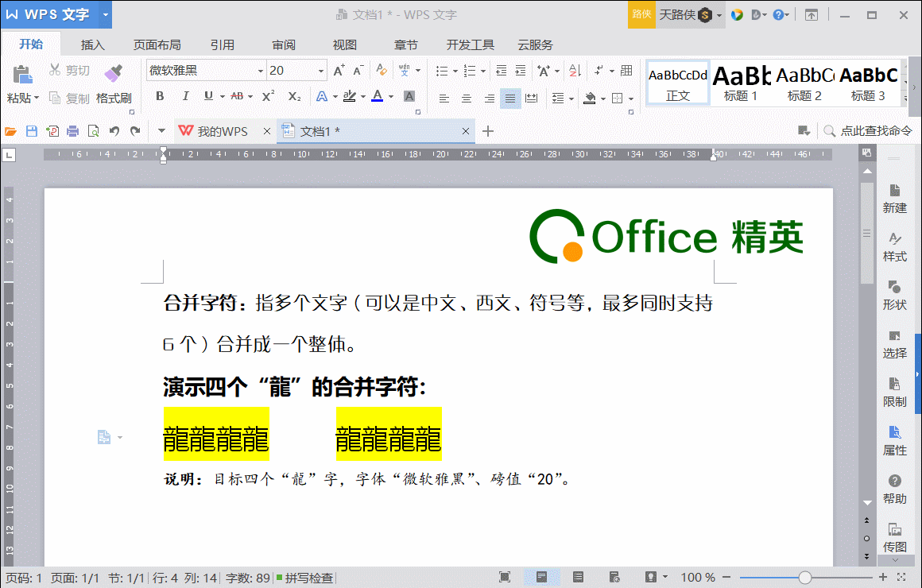The height and width of the screenshot is (588, 922).
Task: Expand the bullet list options arrow
Action: click(x=455, y=72)
